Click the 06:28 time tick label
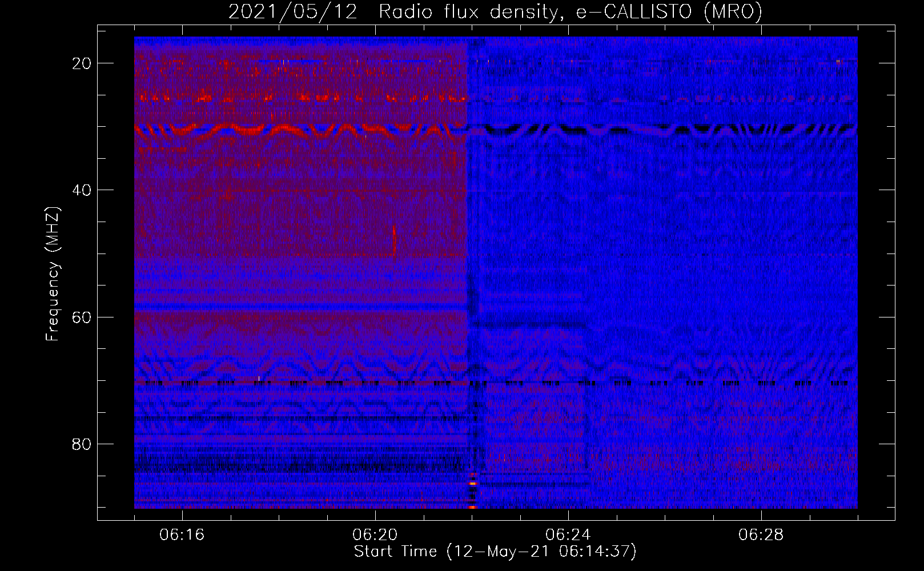Viewport: 924px width, 571px height. click(761, 535)
